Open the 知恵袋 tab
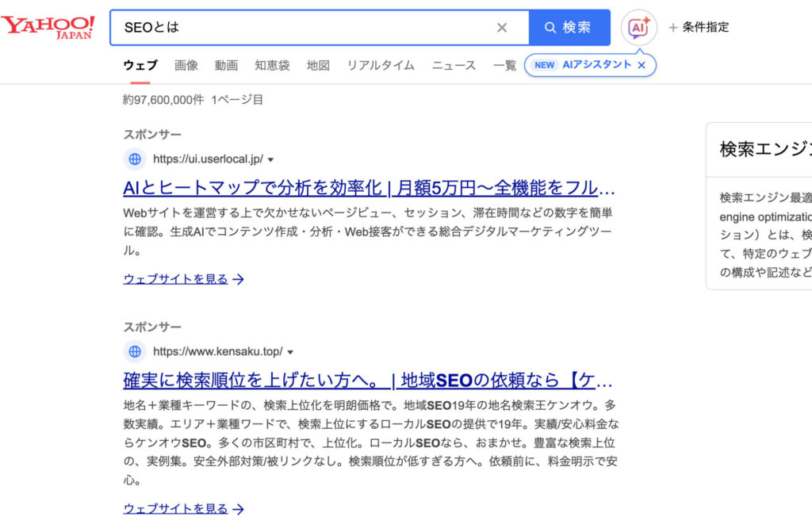 (x=272, y=65)
